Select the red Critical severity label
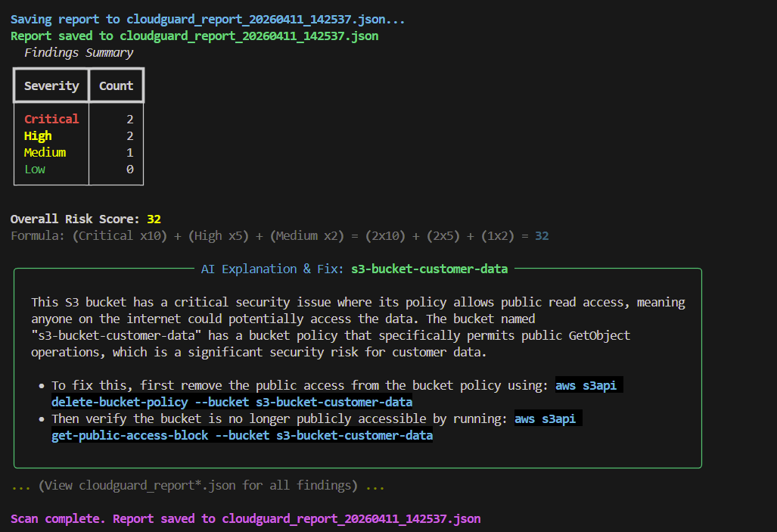The width and height of the screenshot is (777, 532). [x=51, y=119]
